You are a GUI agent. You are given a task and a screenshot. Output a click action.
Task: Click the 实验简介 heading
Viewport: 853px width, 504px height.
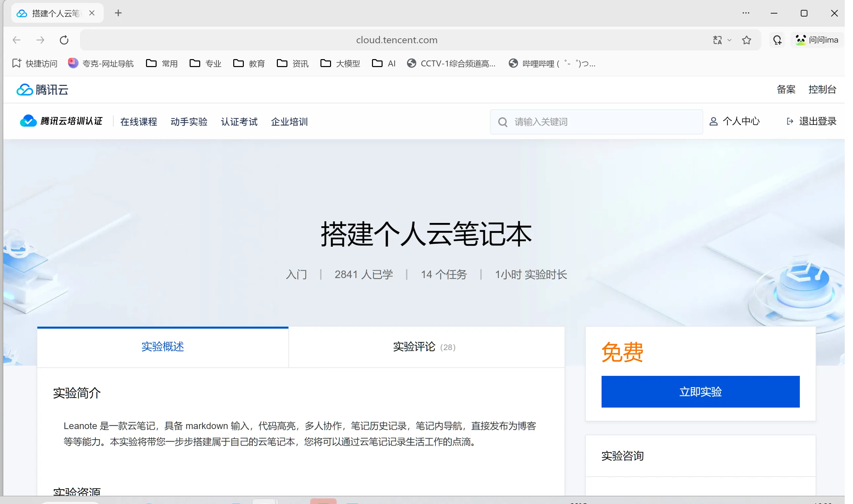(77, 393)
